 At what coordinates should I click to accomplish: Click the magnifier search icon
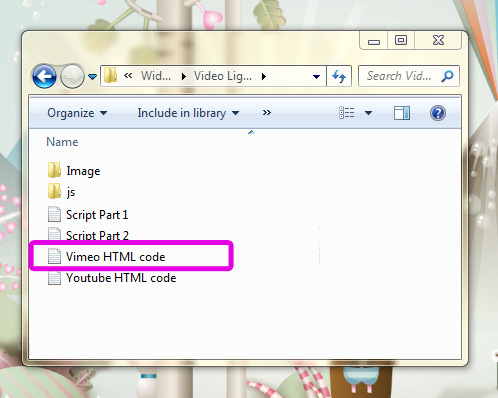[447, 76]
